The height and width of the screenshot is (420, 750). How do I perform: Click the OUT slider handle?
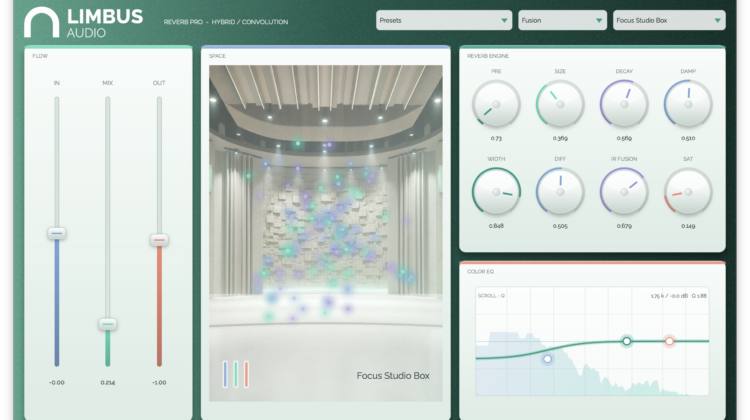pos(159,240)
